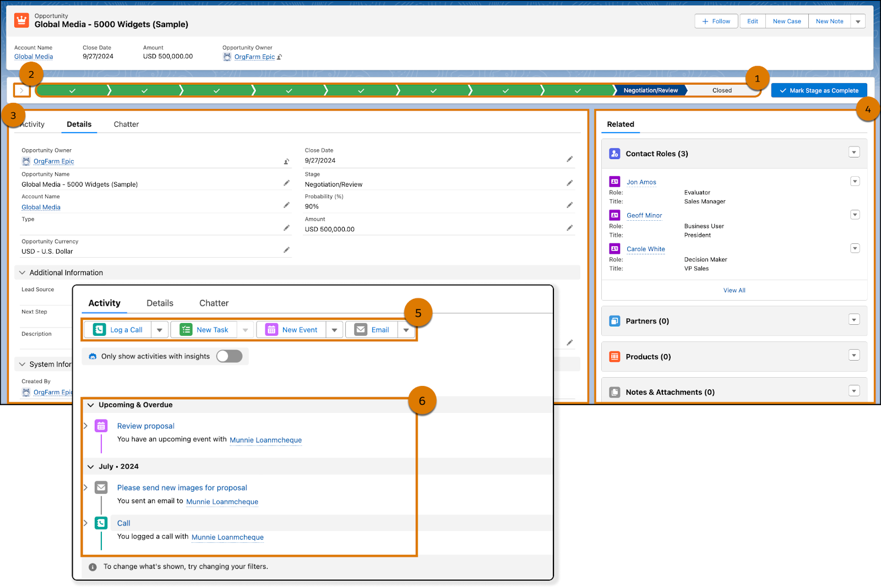Screen dimensions: 881x588
Task: Open the Global Media account link in header
Action: click(x=34, y=57)
